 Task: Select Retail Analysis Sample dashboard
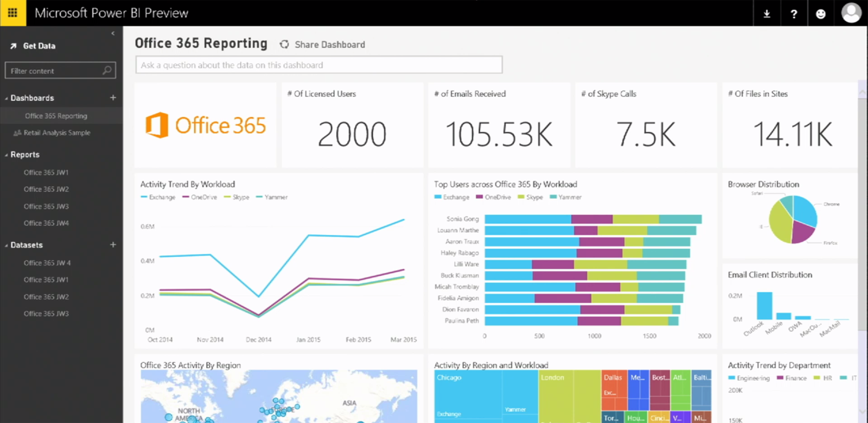(x=56, y=132)
